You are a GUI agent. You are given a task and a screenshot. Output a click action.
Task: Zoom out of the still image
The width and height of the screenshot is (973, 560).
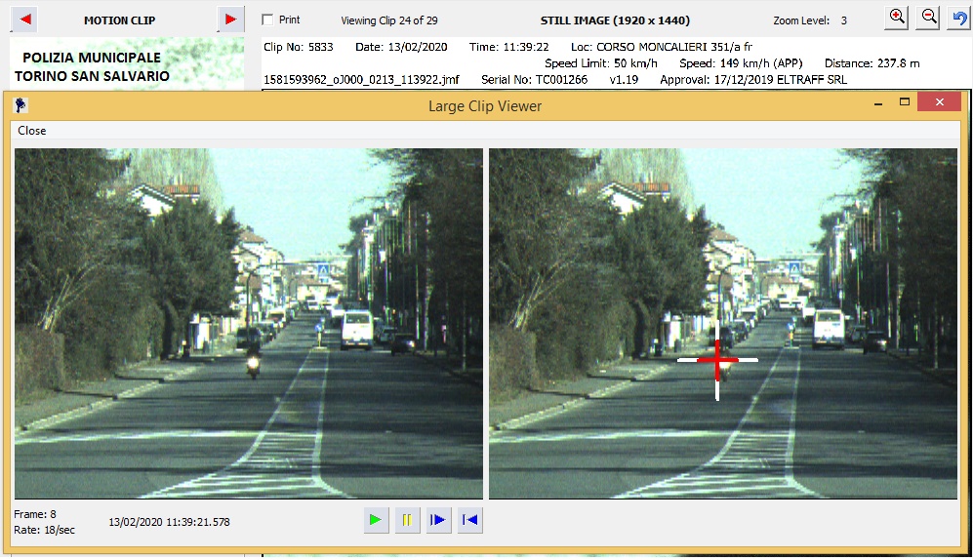tap(929, 19)
